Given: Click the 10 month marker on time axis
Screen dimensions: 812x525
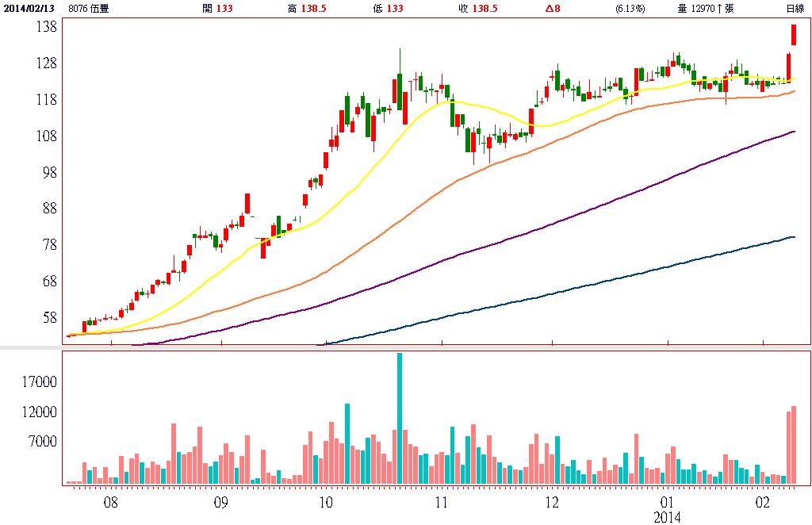Looking at the screenshot, I should (x=324, y=502).
